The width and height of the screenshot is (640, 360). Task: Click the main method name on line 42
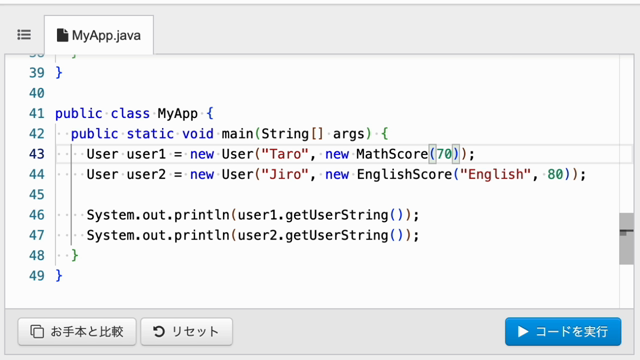click(x=237, y=134)
